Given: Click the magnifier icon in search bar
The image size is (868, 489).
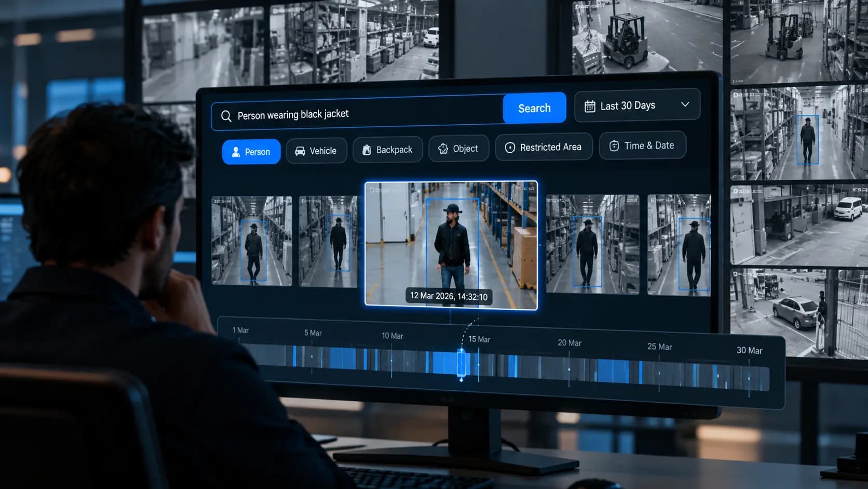Looking at the screenshot, I should [x=226, y=116].
